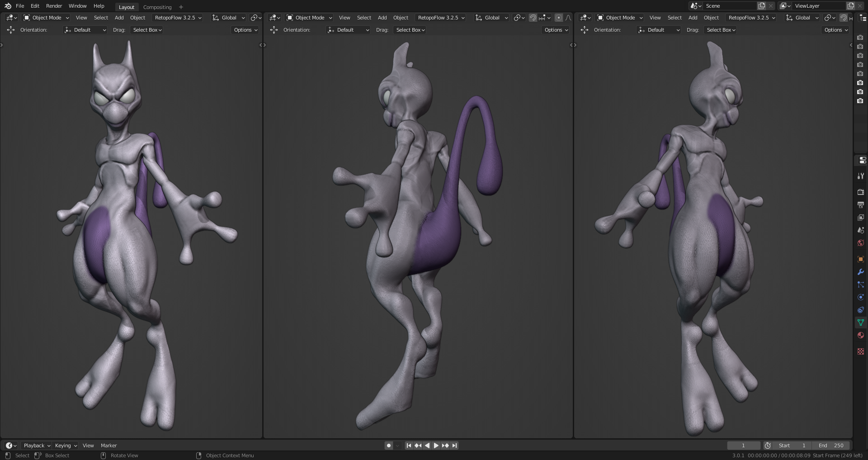Viewport: 868px width, 460px height.
Task: Open Orientation Default dropdown in middle viewport
Action: (x=349, y=30)
